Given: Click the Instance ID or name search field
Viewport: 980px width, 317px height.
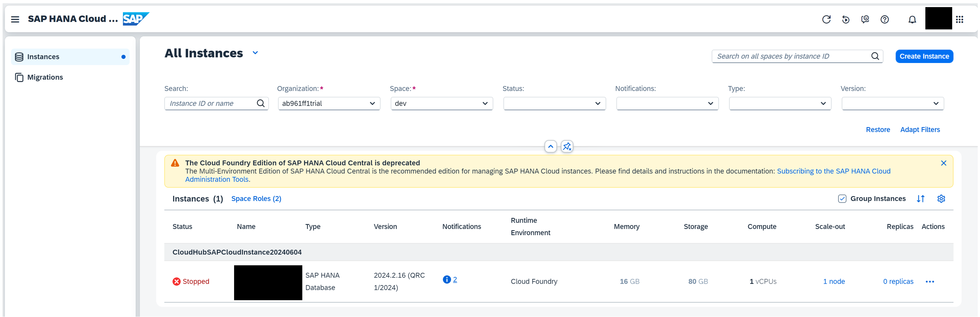Looking at the screenshot, I should point(211,103).
